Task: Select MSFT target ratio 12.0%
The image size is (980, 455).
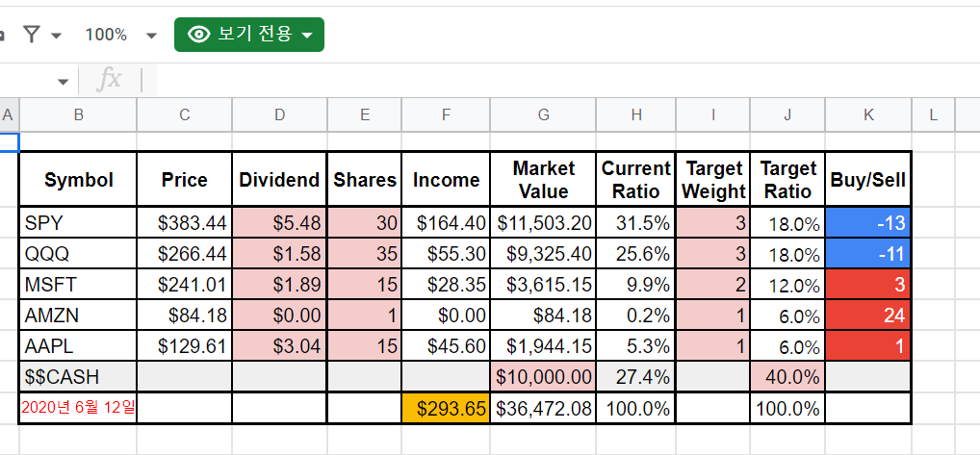Action: pos(787,285)
